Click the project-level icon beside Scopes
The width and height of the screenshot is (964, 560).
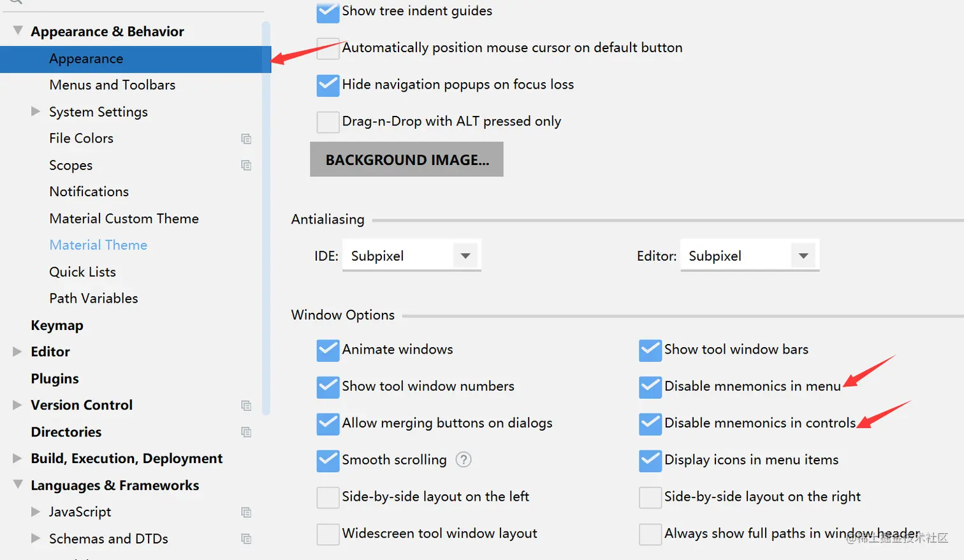pos(246,166)
